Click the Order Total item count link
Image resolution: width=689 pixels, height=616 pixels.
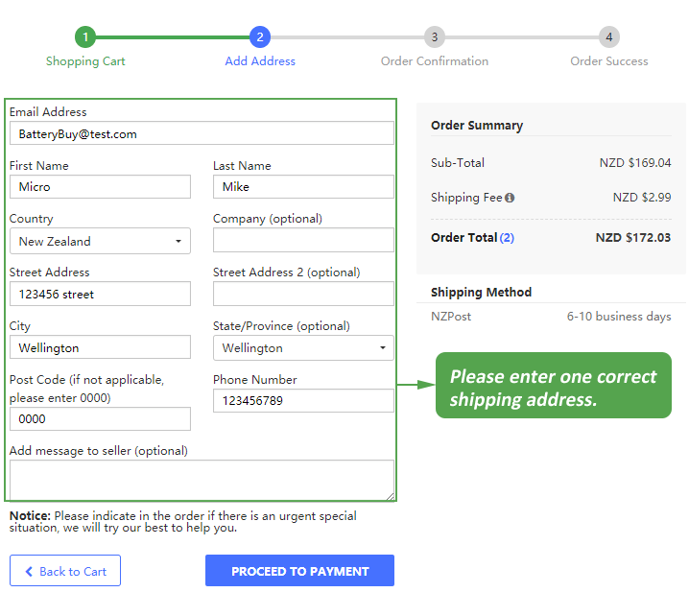pyautogui.click(x=507, y=238)
